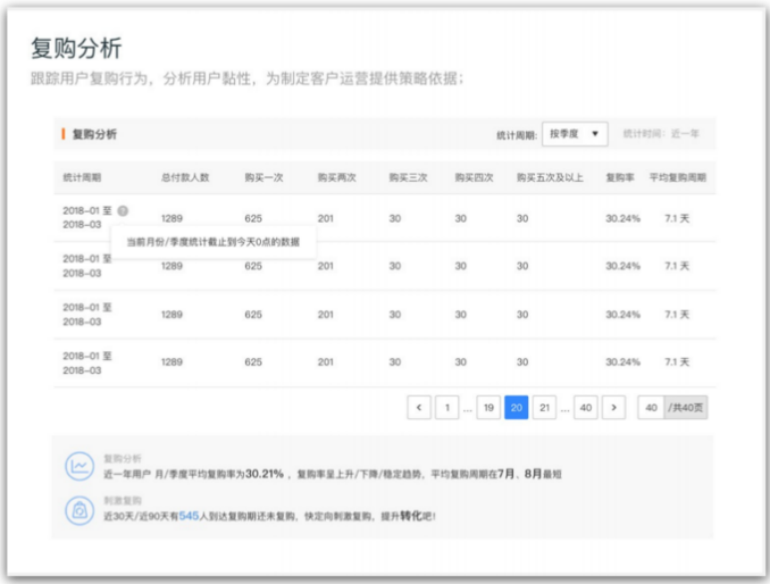The width and height of the screenshot is (770, 584).
Task: Click the 统计周期: label before the dropdown
Action: (x=517, y=135)
